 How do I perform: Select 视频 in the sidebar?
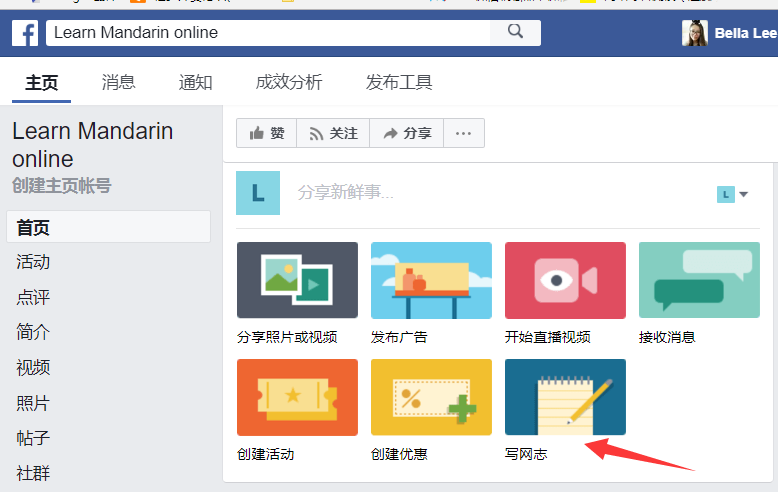pyautogui.click(x=33, y=368)
